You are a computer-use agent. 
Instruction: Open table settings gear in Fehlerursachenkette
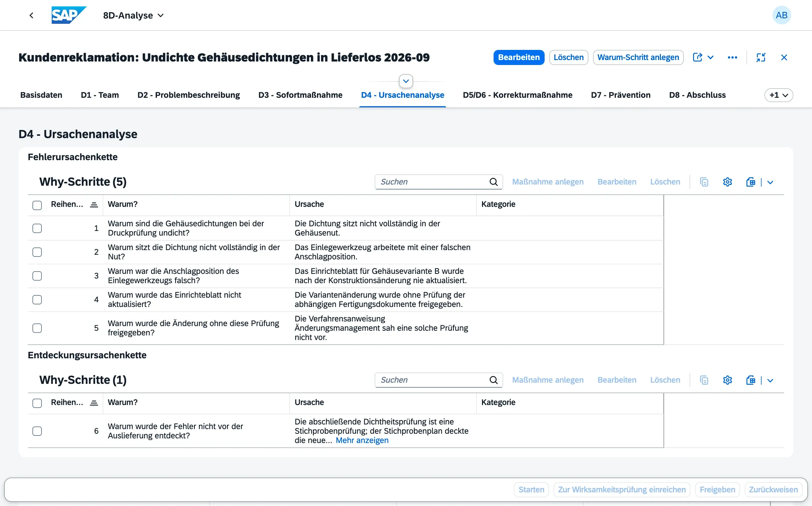tap(727, 182)
